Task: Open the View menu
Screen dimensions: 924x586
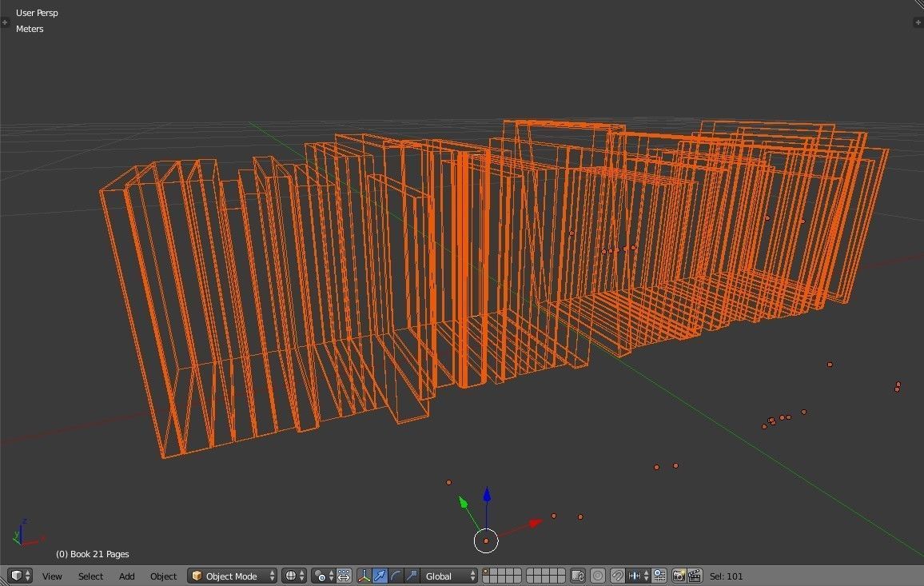Action: (52, 576)
